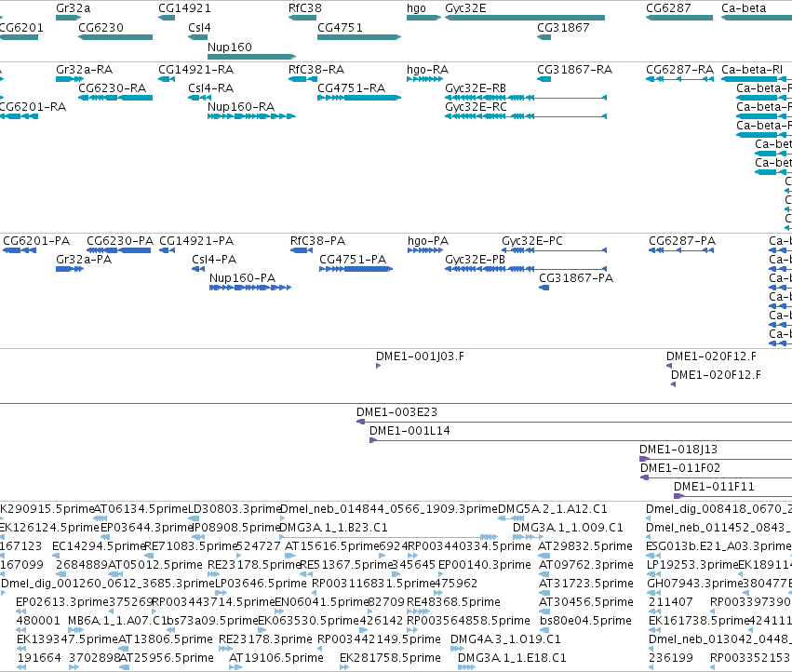Click the Csl4 gene label
The width and height of the screenshot is (792, 672).
pos(199,27)
